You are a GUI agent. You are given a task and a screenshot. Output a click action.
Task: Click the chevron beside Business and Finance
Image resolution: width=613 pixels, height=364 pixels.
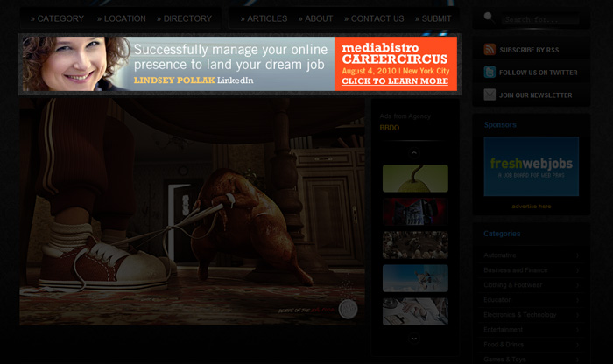pos(577,270)
